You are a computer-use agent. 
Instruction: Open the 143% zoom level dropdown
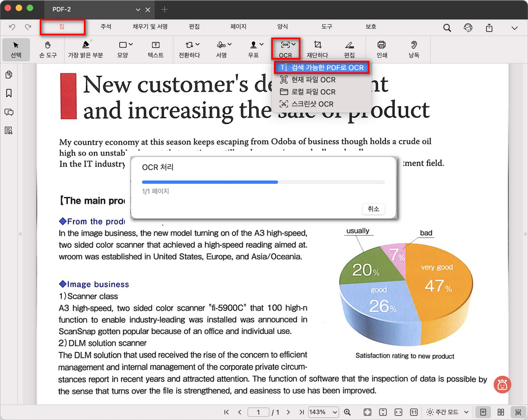pyautogui.click(x=324, y=412)
